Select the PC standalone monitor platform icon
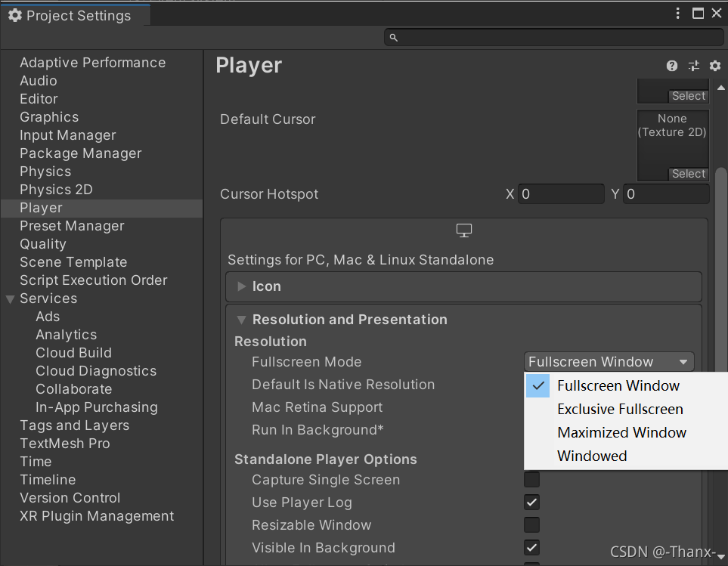 (x=464, y=230)
